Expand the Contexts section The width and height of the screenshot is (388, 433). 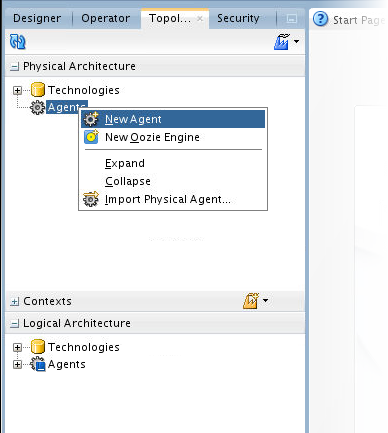(x=14, y=302)
